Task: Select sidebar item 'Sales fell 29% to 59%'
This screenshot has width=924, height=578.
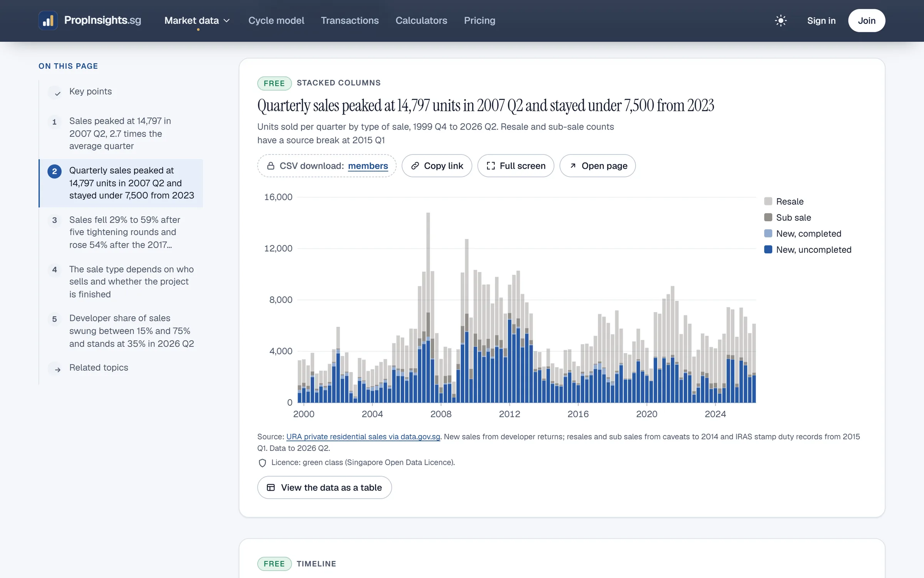Action: (x=121, y=232)
